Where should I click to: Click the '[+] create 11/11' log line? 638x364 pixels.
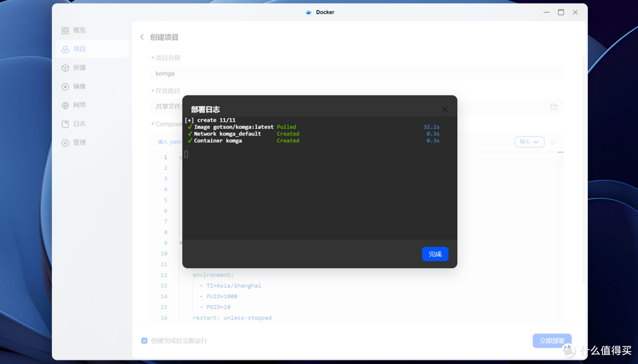(x=210, y=120)
